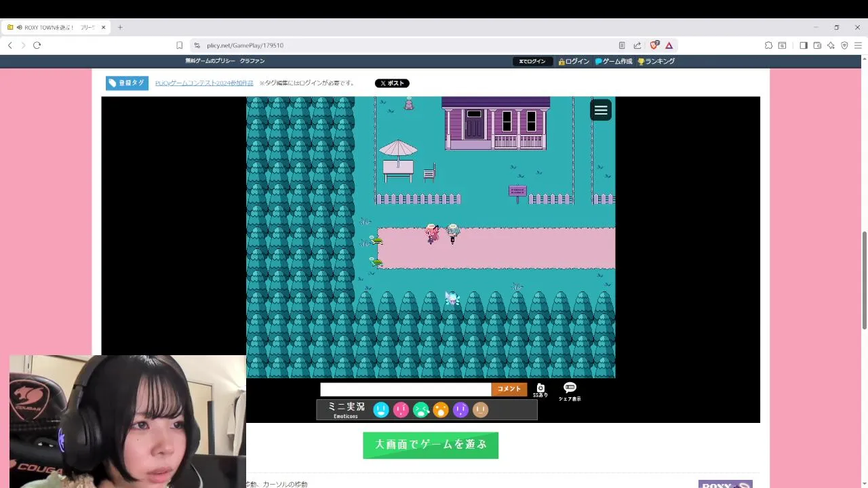Open a new browser tab
This screenshot has width=868, height=488.
(120, 27)
